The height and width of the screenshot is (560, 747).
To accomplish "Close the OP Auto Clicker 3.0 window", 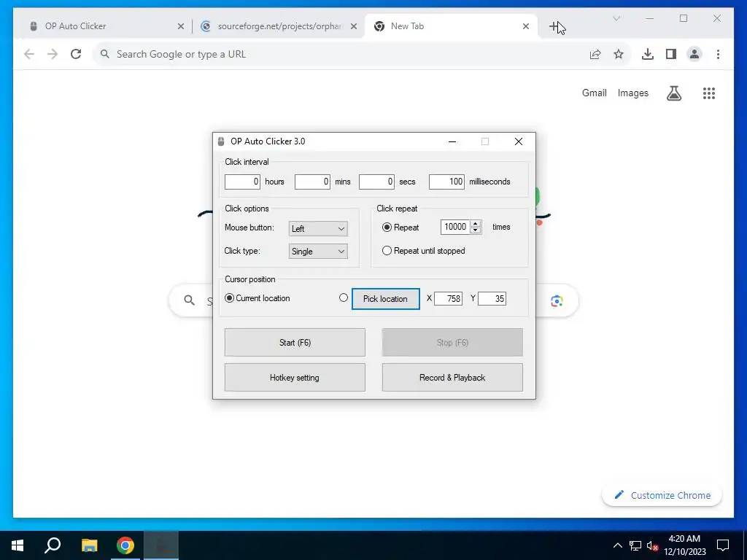I will (519, 141).
